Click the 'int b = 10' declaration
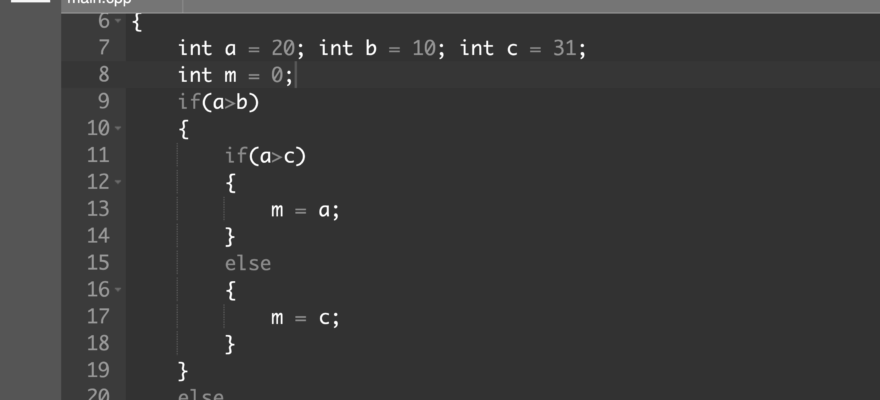Screen dimensions: 880x400 tap(377, 49)
